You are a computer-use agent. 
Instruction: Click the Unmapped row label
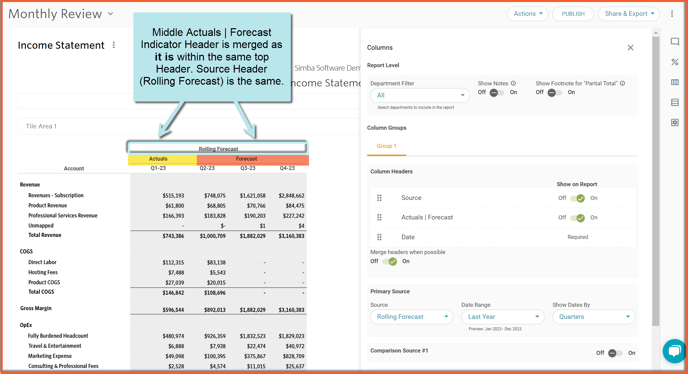point(41,226)
